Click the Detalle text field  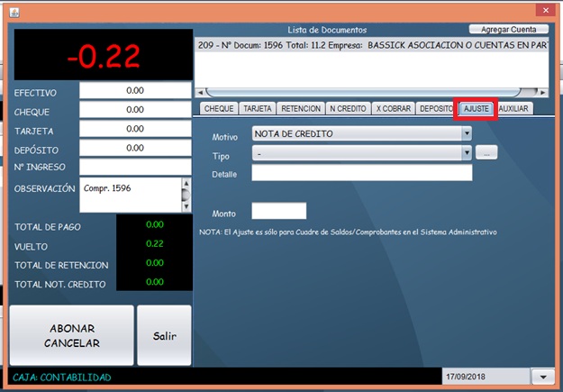coord(361,173)
